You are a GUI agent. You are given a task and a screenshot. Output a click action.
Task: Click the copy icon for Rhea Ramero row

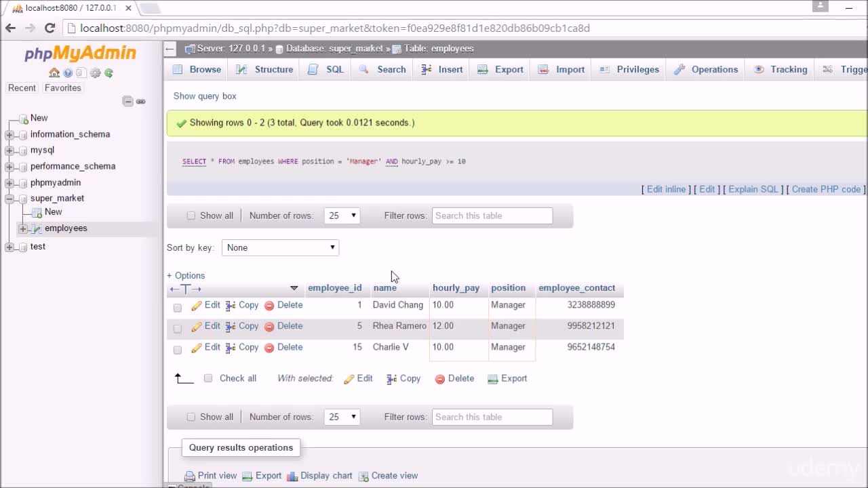231,327
